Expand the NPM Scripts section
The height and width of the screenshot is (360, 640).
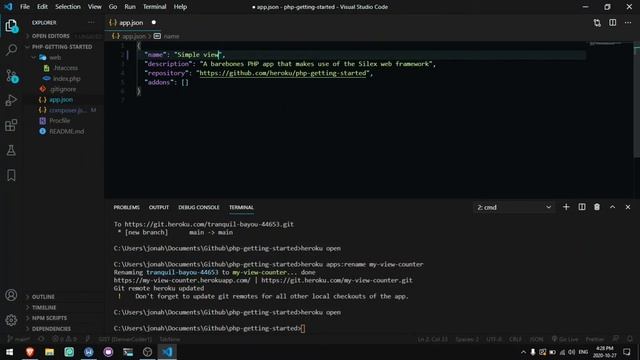(x=49, y=318)
